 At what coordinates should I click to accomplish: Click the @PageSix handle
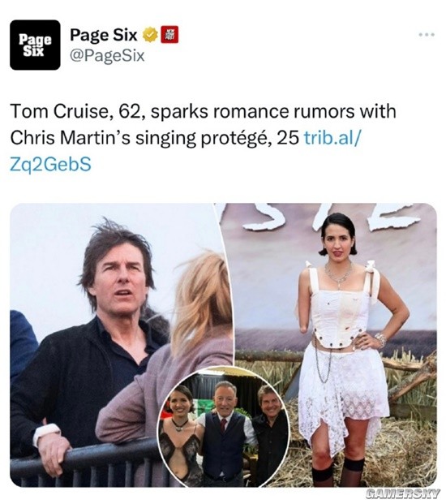[x=107, y=56]
